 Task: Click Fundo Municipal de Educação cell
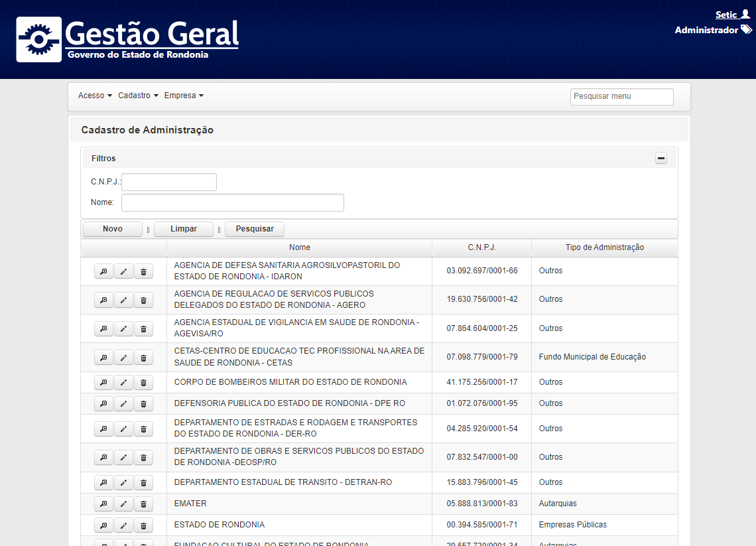click(605, 357)
